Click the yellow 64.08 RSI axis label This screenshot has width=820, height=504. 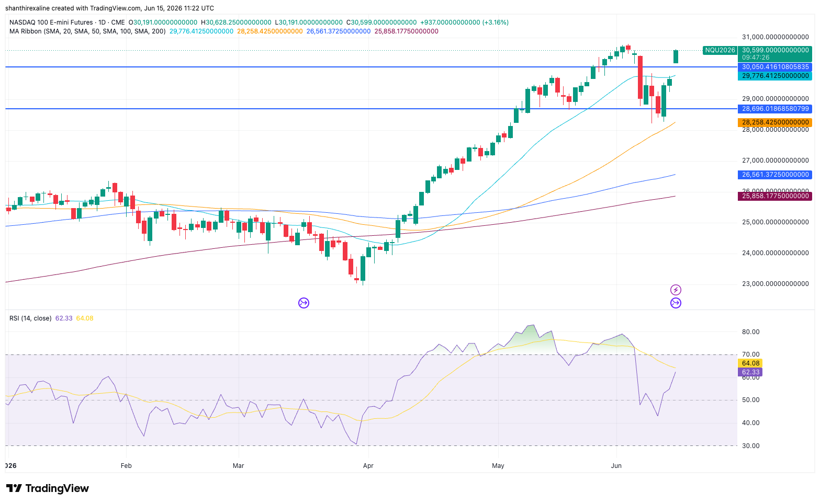click(x=750, y=363)
